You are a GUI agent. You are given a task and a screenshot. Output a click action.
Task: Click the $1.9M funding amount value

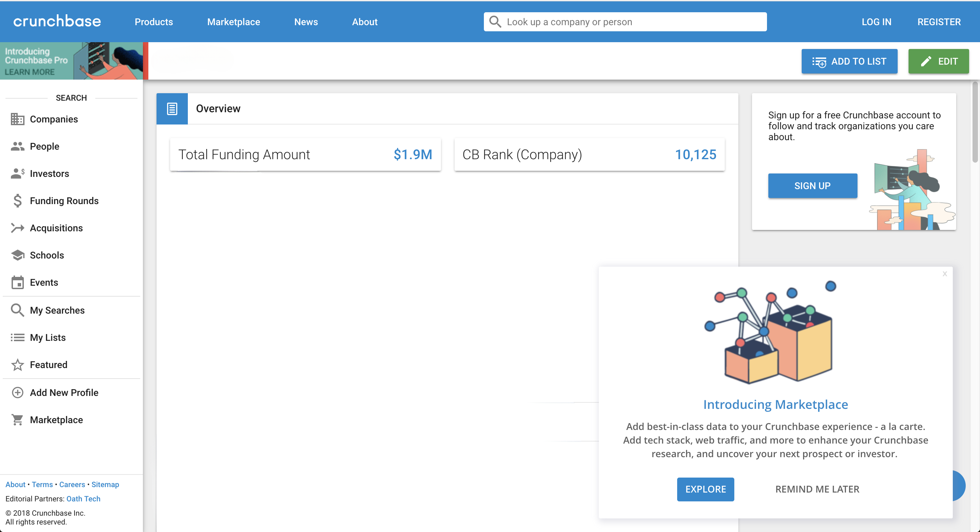tap(413, 154)
